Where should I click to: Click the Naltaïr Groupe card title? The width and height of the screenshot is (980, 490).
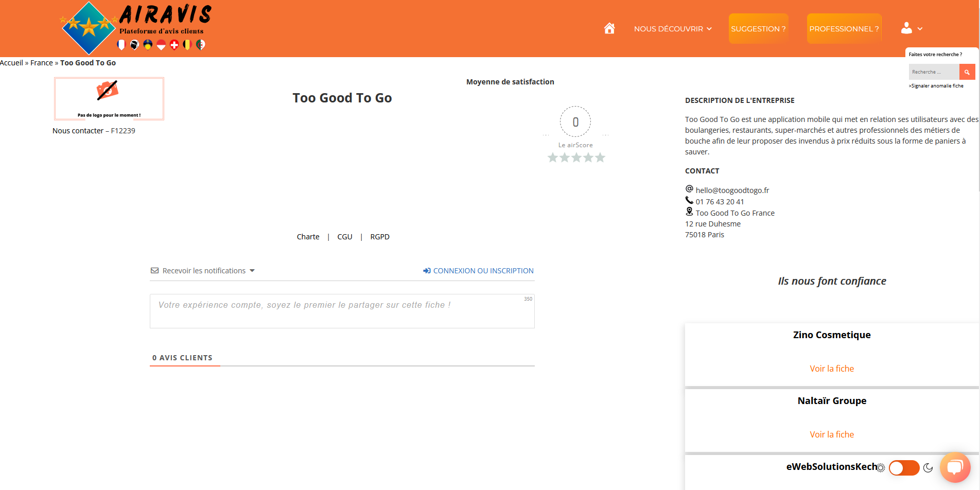click(x=832, y=401)
